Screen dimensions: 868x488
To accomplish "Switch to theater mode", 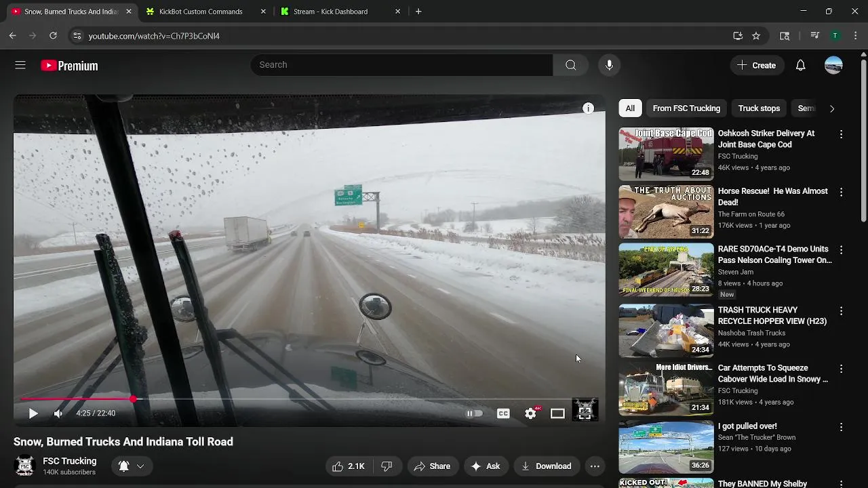I will pos(557,413).
